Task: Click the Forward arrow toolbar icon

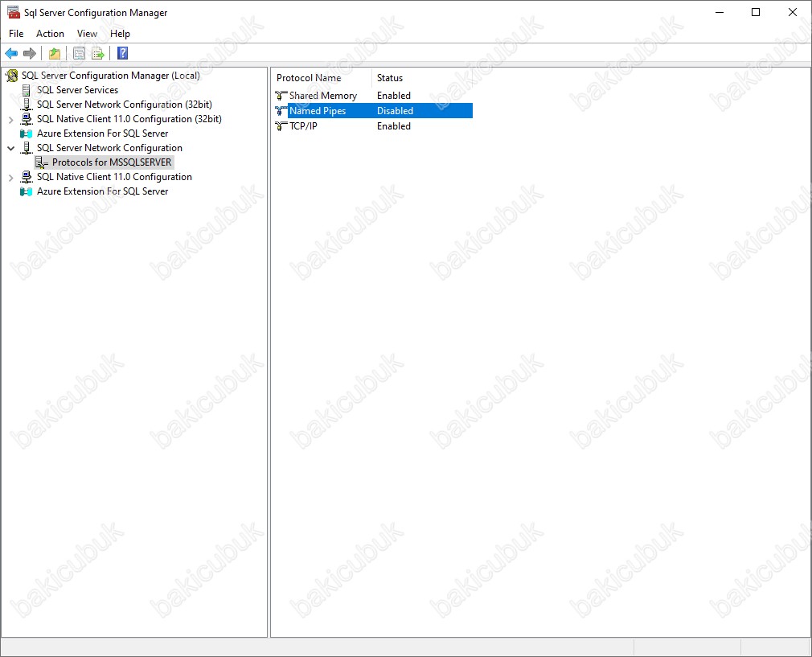Action: [x=30, y=53]
